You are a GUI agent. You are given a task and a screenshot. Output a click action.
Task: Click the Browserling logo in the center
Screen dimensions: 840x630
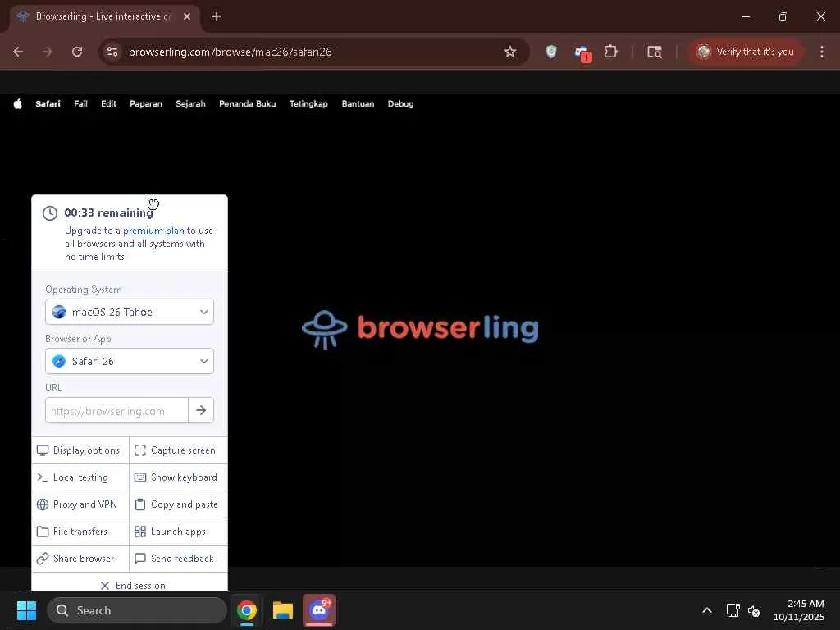coord(420,328)
